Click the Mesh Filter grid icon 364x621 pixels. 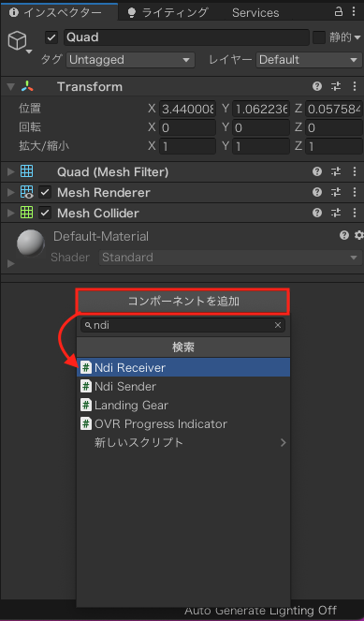27,171
